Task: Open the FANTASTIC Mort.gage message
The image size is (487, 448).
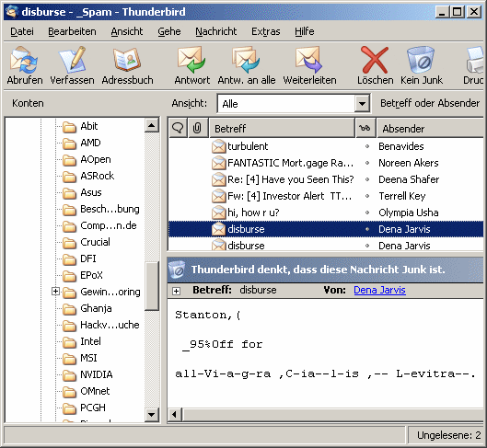Action: click(290, 163)
